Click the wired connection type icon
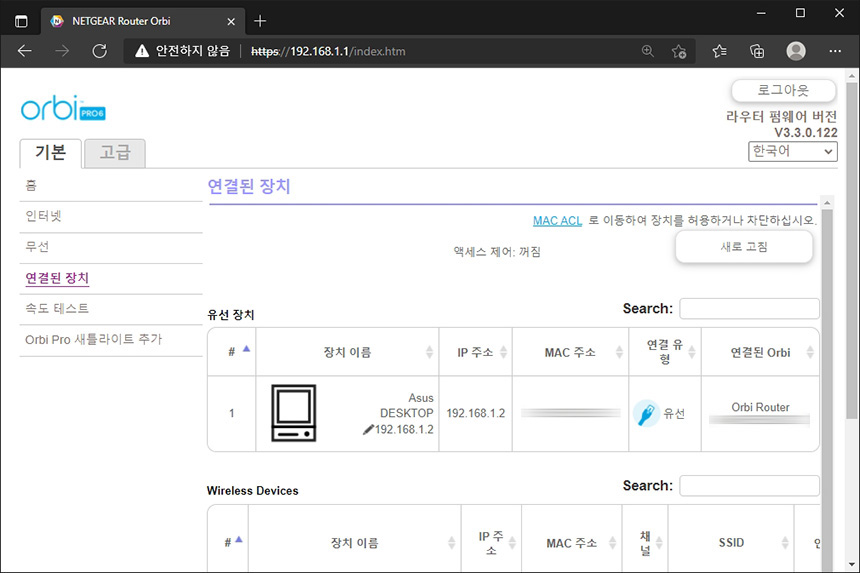The height and width of the screenshot is (573, 860). point(646,413)
